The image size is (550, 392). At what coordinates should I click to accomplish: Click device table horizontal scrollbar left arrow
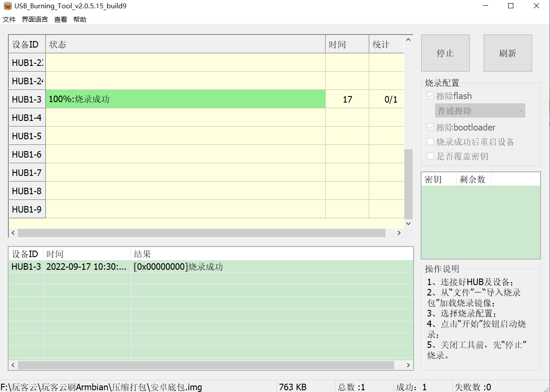tap(13, 233)
